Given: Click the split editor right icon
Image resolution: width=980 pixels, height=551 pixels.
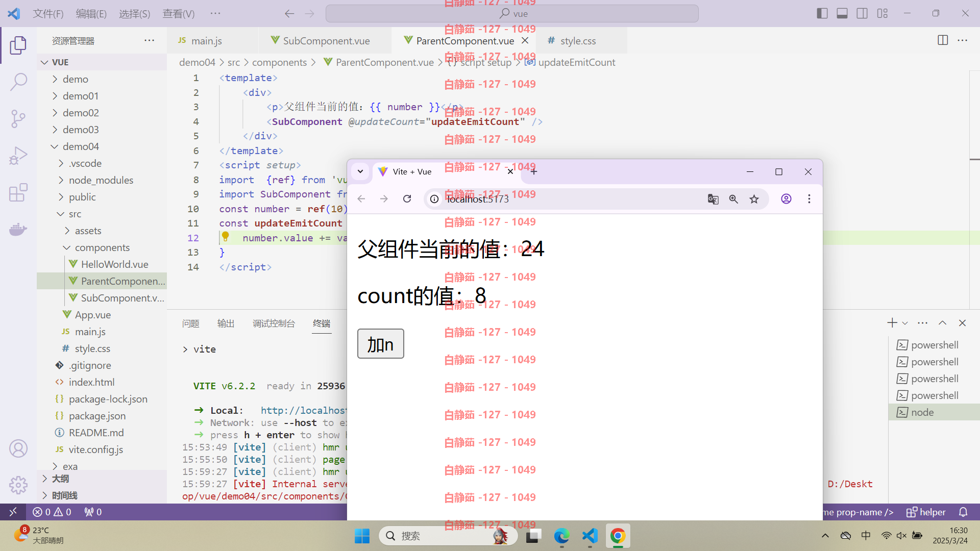Looking at the screenshot, I should (x=943, y=40).
